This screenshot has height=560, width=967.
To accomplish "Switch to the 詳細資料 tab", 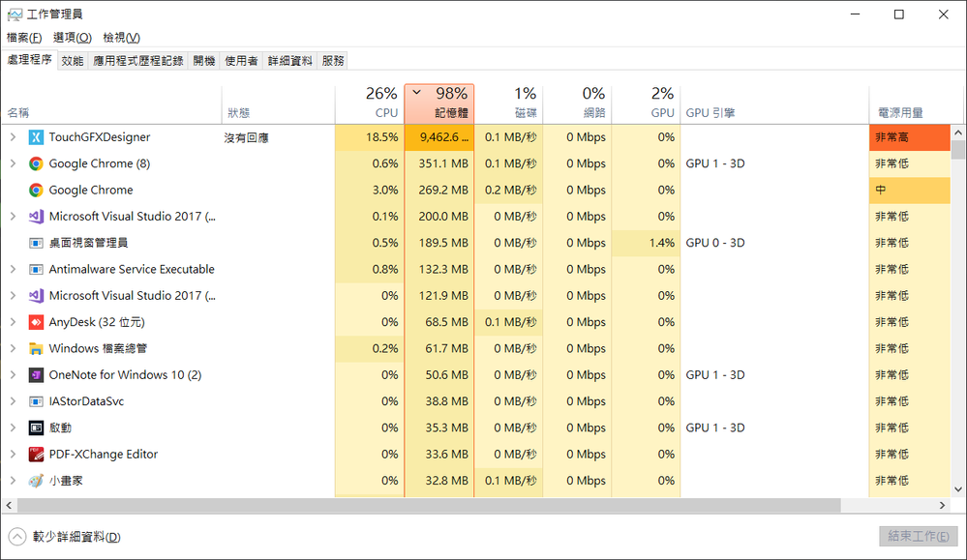I will coord(289,61).
